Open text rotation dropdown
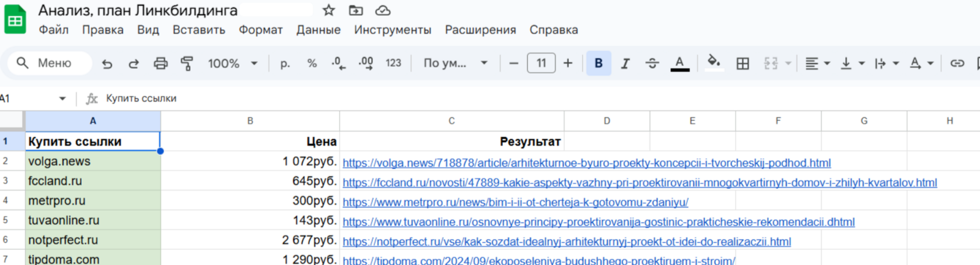This screenshot has height=265, width=980. coord(922,63)
